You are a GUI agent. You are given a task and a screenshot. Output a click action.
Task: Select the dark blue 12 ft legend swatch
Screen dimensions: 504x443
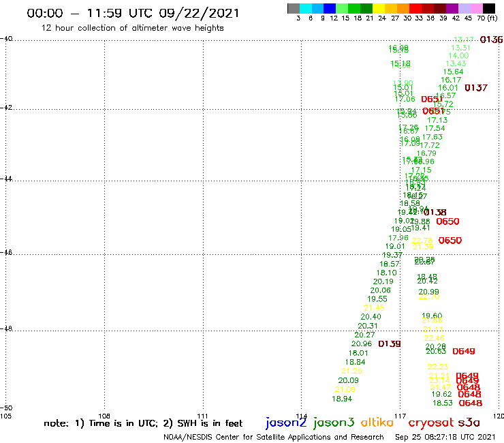330,8
